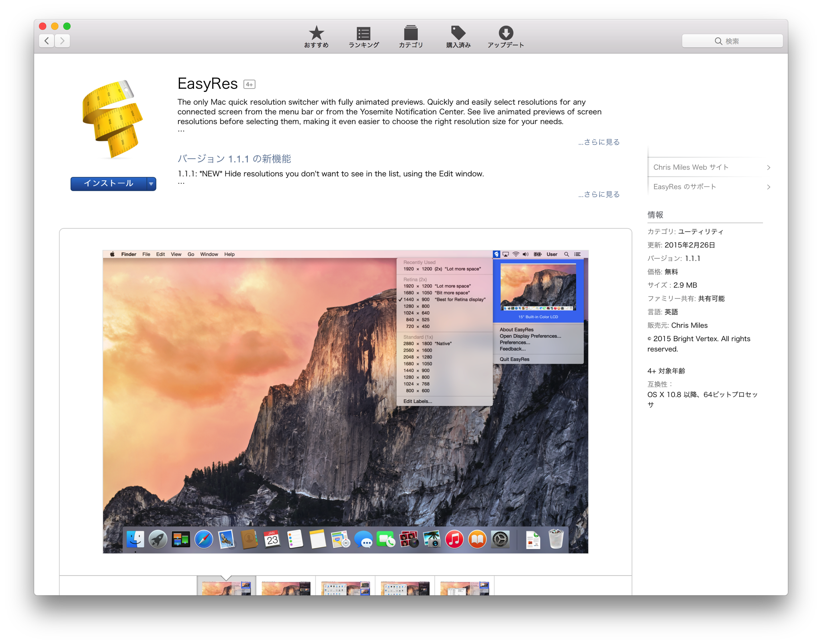Click the 言語: 英語 info line
The height and width of the screenshot is (644, 822).
point(663,312)
